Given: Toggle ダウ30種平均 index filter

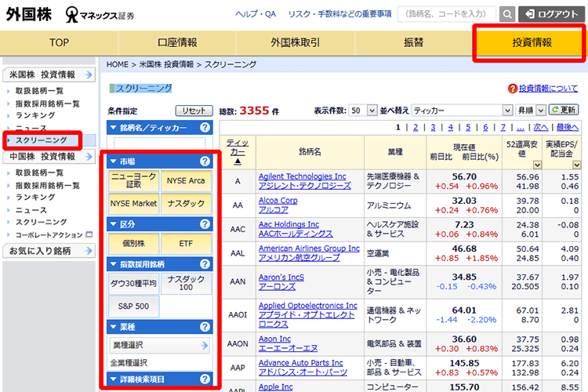Looking at the screenshot, I should (x=133, y=284).
